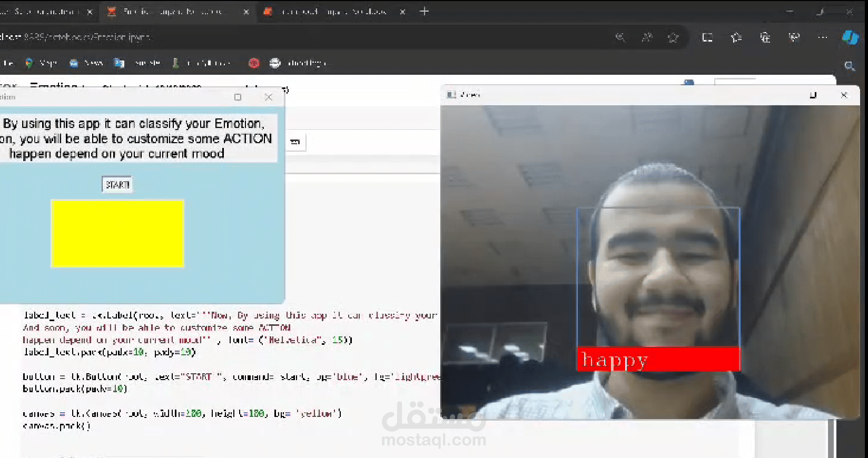Click the app description text about Emotion
This screenshot has height=458, width=868.
137,138
